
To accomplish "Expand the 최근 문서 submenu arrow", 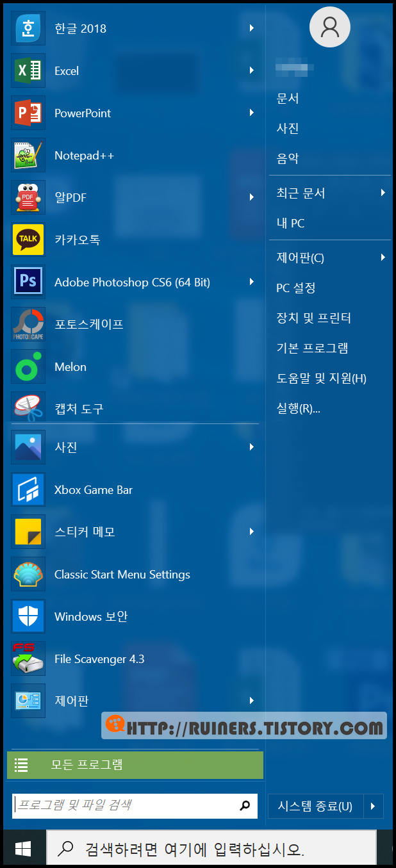I will 383,193.
